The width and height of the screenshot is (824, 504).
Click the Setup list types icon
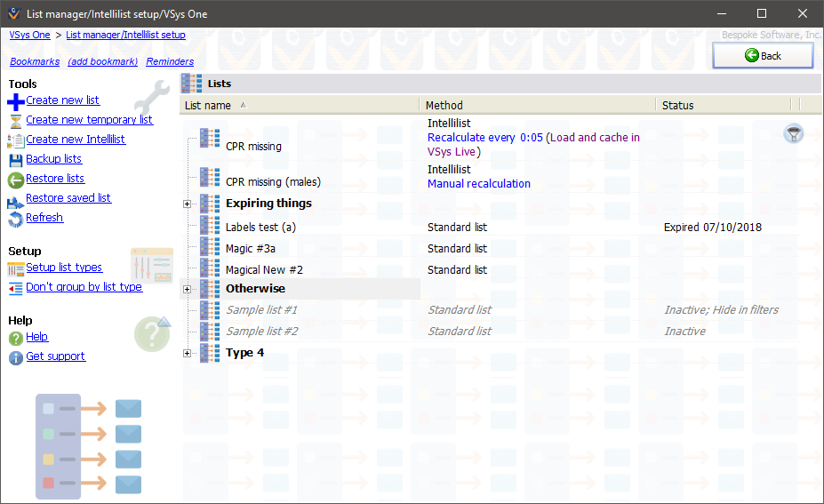coord(16,269)
